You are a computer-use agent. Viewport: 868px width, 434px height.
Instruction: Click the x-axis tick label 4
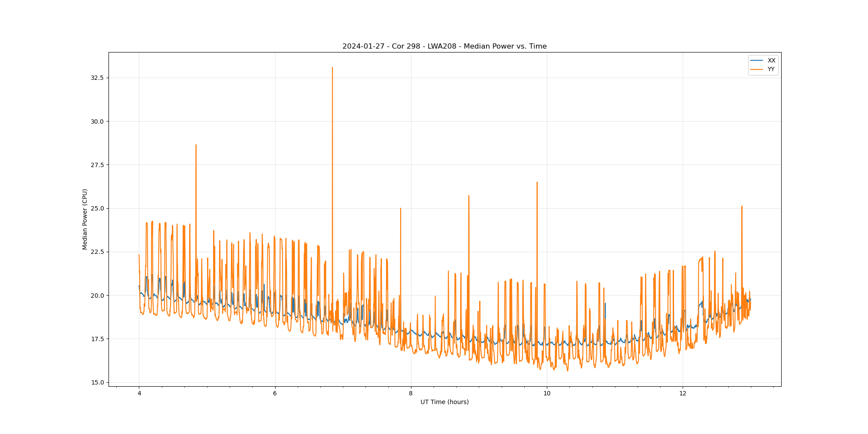point(139,394)
